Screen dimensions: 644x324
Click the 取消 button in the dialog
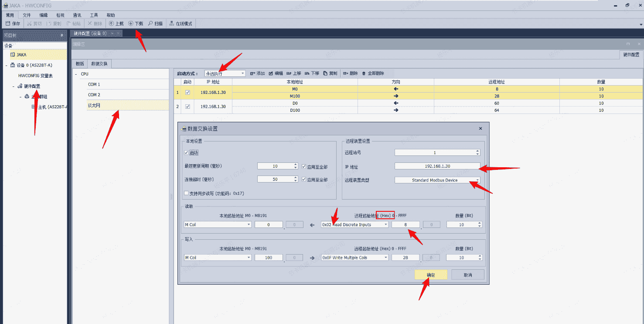pos(467,275)
